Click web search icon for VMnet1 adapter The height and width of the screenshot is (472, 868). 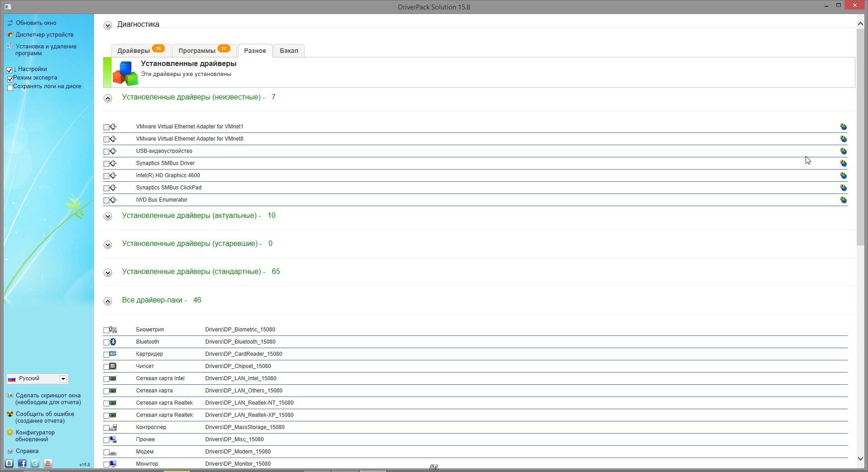843,127
